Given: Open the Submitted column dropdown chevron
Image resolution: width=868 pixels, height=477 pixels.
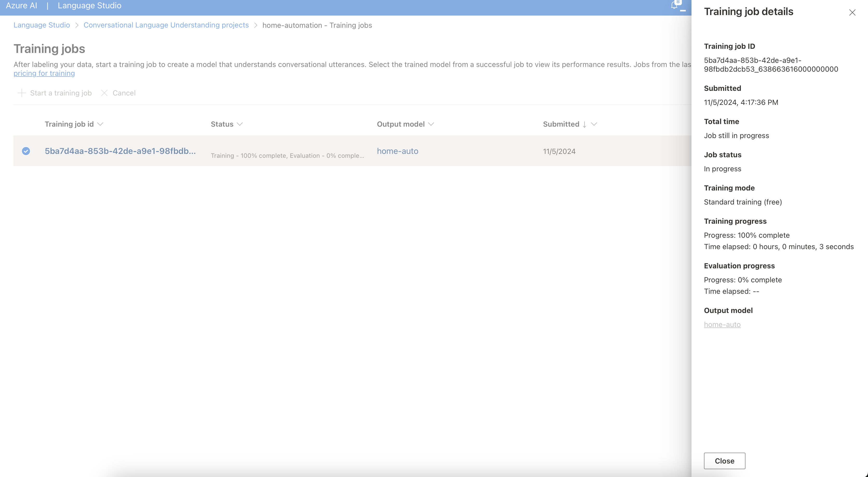Looking at the screenshot, I should (594, 124).
